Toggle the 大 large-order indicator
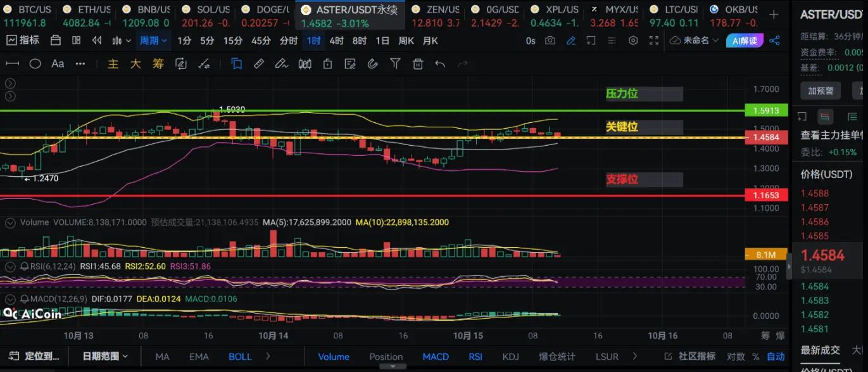 tap(135, 63)
